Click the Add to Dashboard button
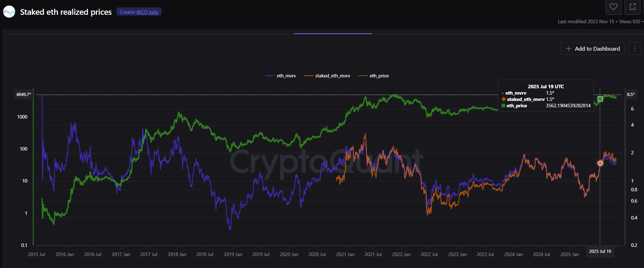The image size is (644, 268). [x=592, y=49]
